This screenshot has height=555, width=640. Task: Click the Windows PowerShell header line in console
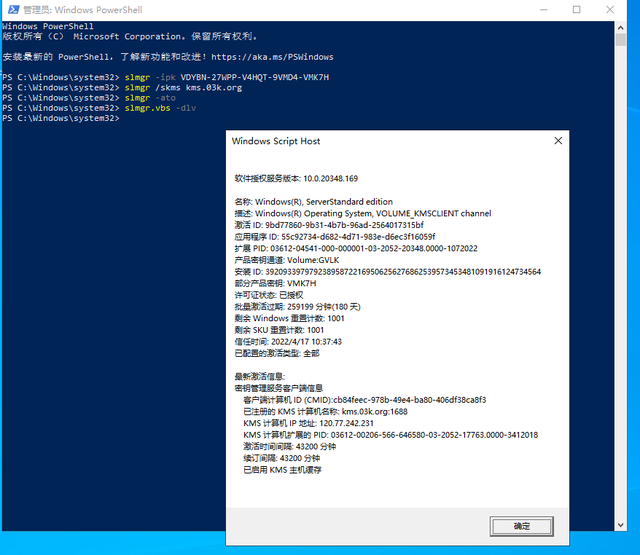pyautogui.click(x=48, y=26)
